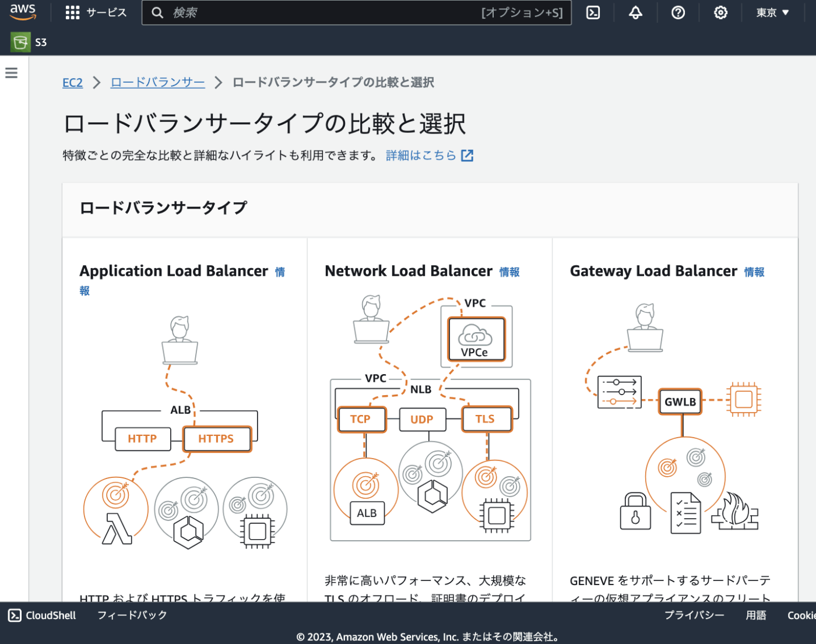Expand the 東京 region dropdown
Screen dimensions: 816x644
pyautogui.click(x=772, y=12)
